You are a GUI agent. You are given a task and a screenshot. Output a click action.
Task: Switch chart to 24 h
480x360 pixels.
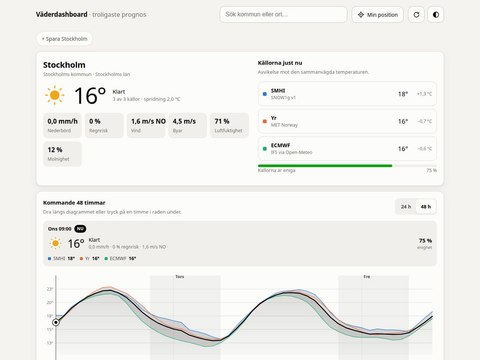click(406, 207)
